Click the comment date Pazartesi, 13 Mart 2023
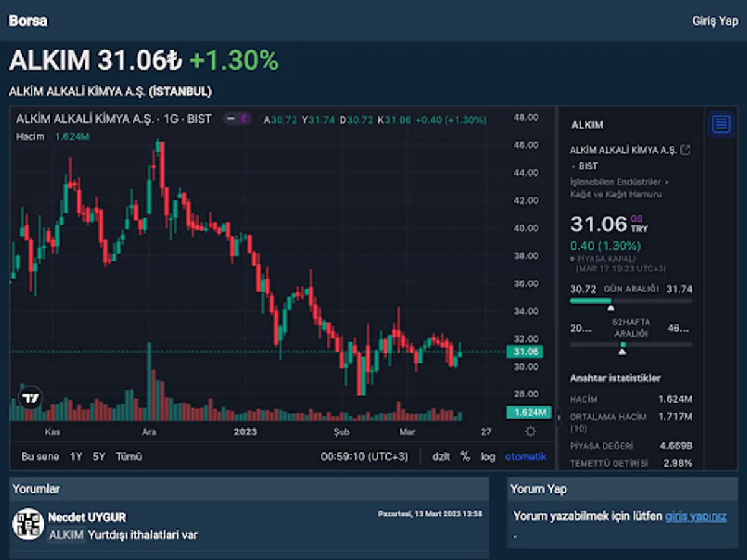The image size is (747, 560). pos(430,515)
